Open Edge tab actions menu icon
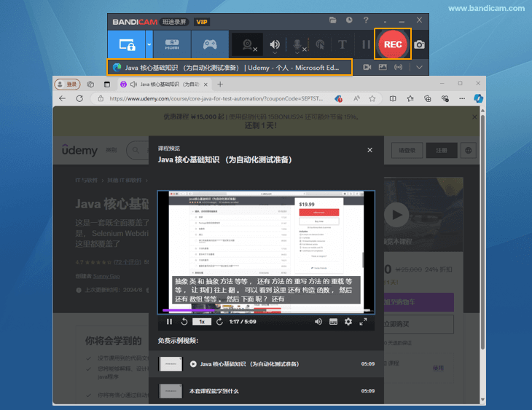 (107, 84)
